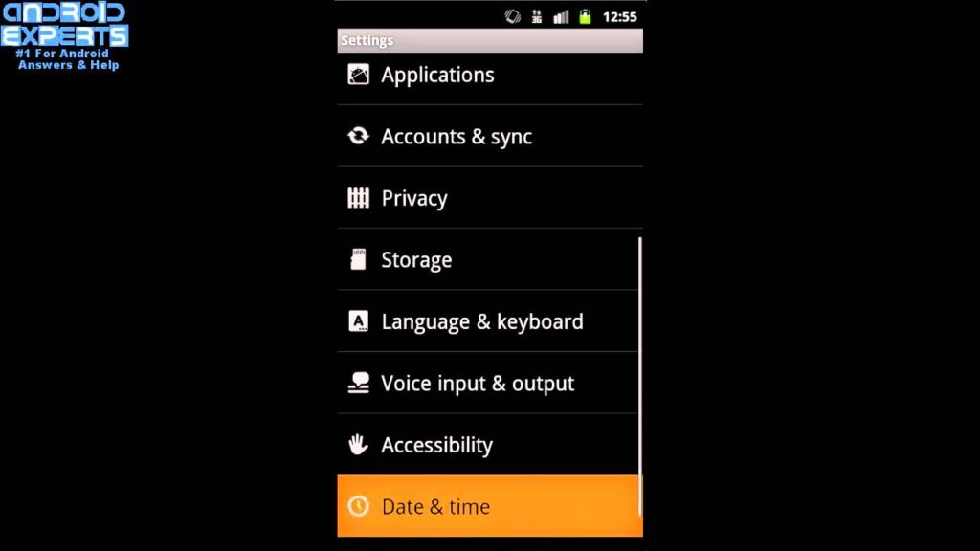Click the Android Experts logo
980x551 pixels.
pos(64,35)
